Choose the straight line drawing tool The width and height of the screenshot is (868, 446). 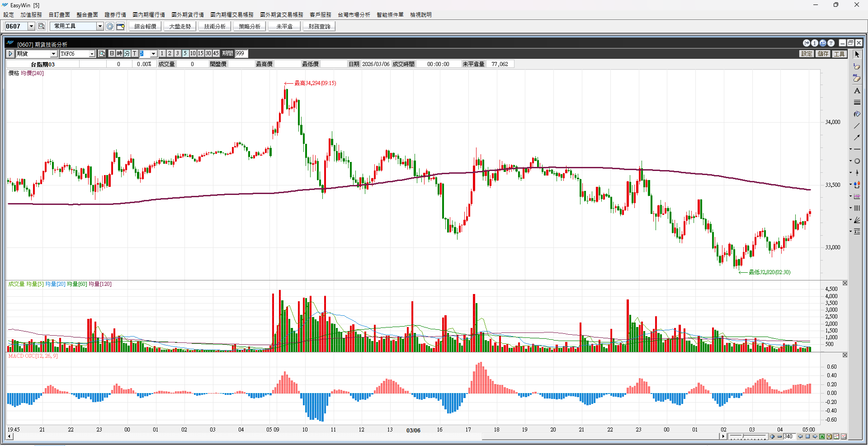tap(857, 126)
